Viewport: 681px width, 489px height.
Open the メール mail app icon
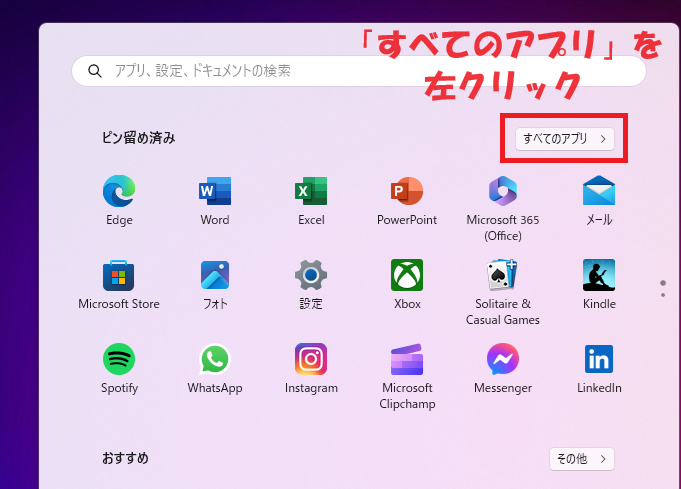tap(599, 190)
